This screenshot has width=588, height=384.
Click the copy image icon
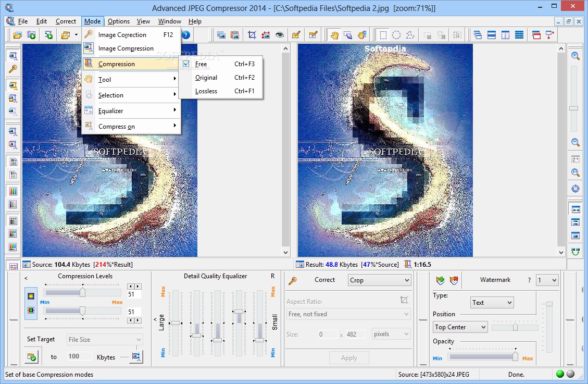pos(221,35)
